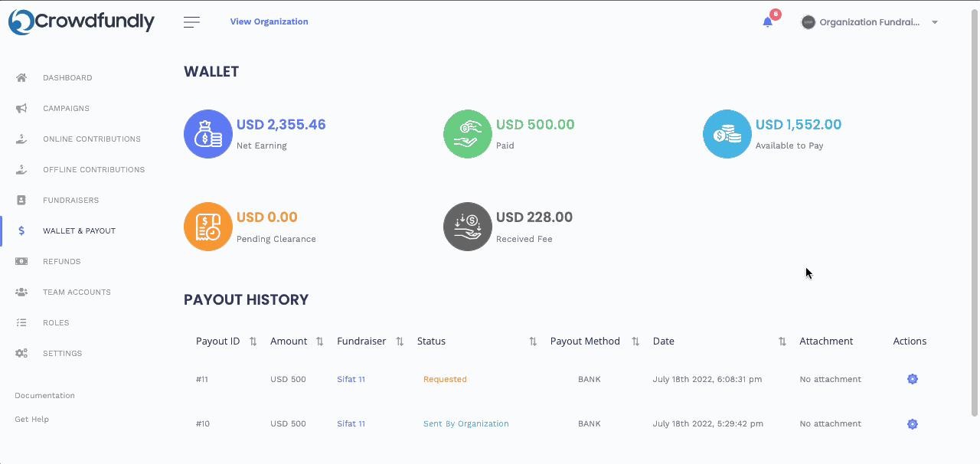Click the Dashboard home icon

pyautogui.click(x=21, y=77)
